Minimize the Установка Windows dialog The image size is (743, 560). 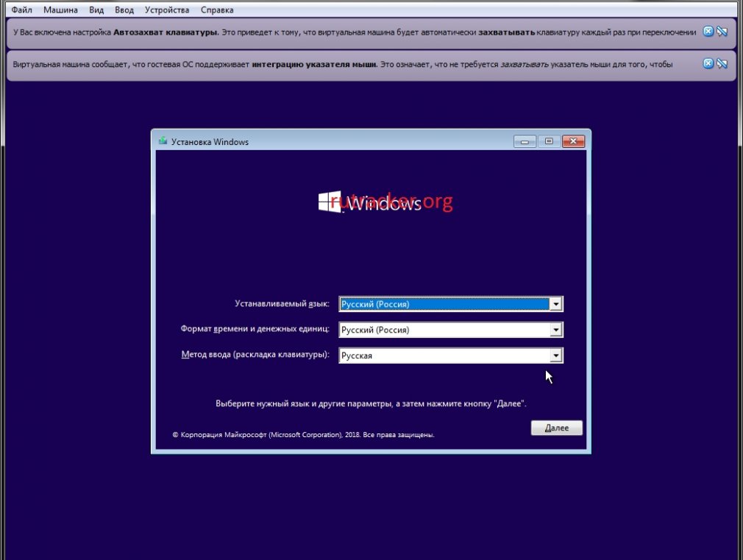(x=525, y=141)
